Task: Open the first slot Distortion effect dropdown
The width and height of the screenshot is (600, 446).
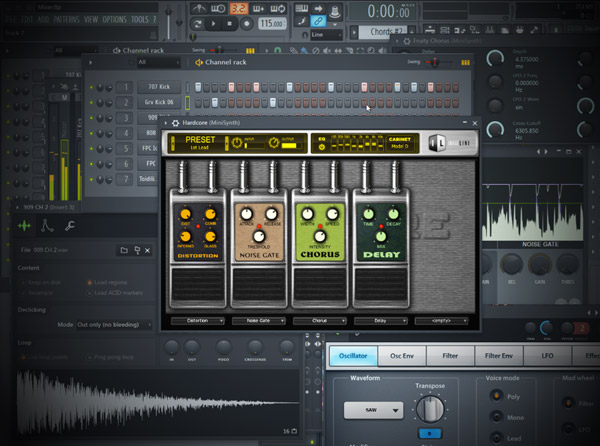Action: point(196,321)
